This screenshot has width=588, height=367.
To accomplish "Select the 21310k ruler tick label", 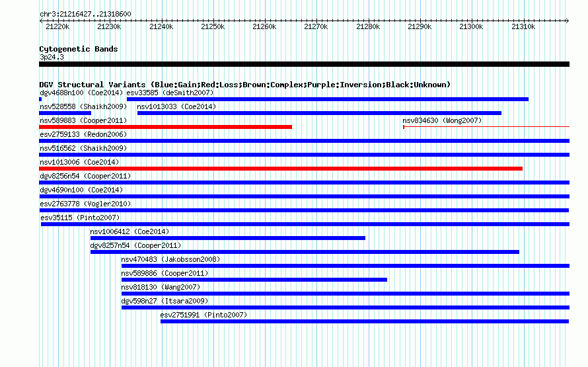I will (523, 26).
